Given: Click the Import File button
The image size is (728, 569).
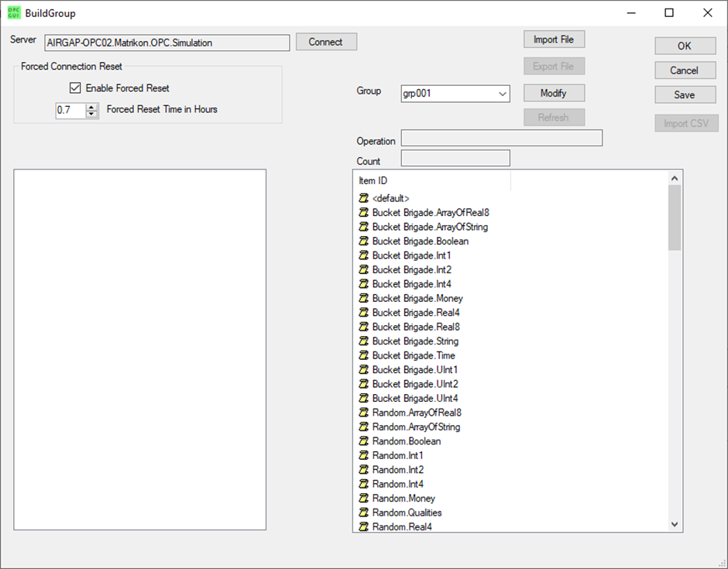Looking at the screenshot, I should pos(554,39).
